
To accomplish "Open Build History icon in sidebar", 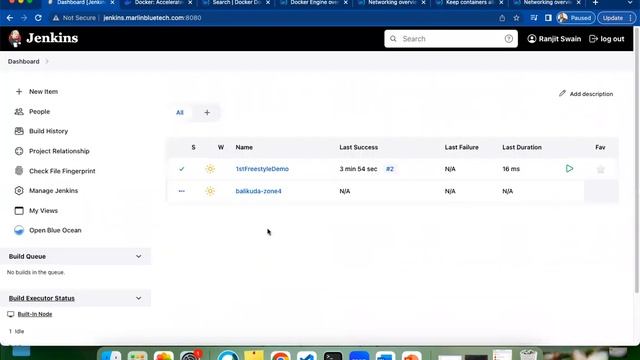I will pyautogui.click(x=19, y=131).
